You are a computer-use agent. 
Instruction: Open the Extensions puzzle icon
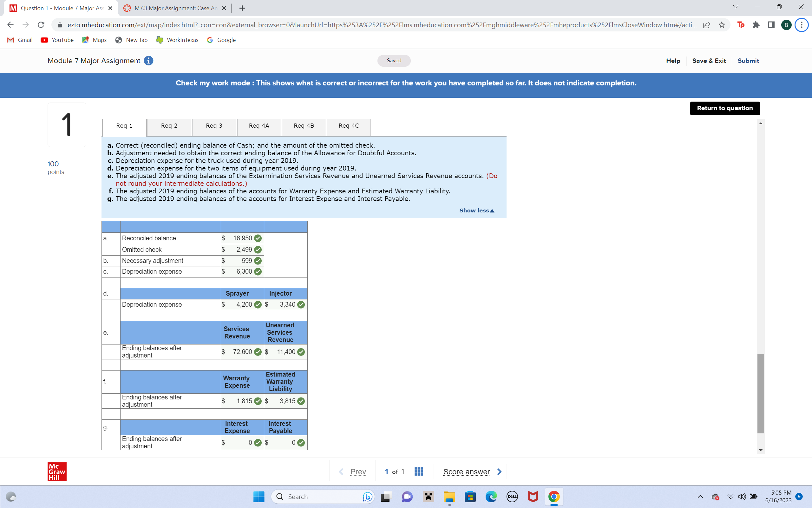click(756, 25)
